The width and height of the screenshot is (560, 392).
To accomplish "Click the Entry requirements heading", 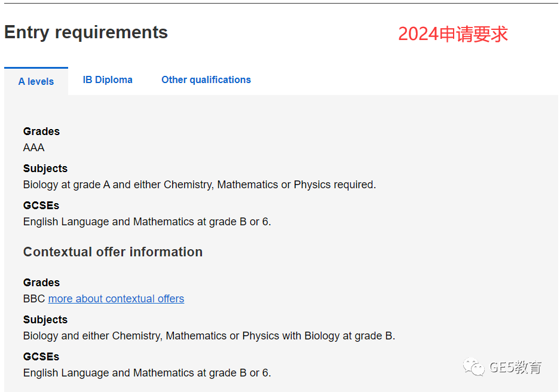I will click(x=86, y=32).
